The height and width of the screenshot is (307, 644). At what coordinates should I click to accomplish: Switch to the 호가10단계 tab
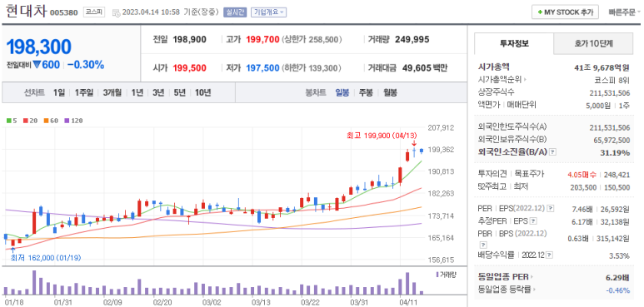coord(593,43)
